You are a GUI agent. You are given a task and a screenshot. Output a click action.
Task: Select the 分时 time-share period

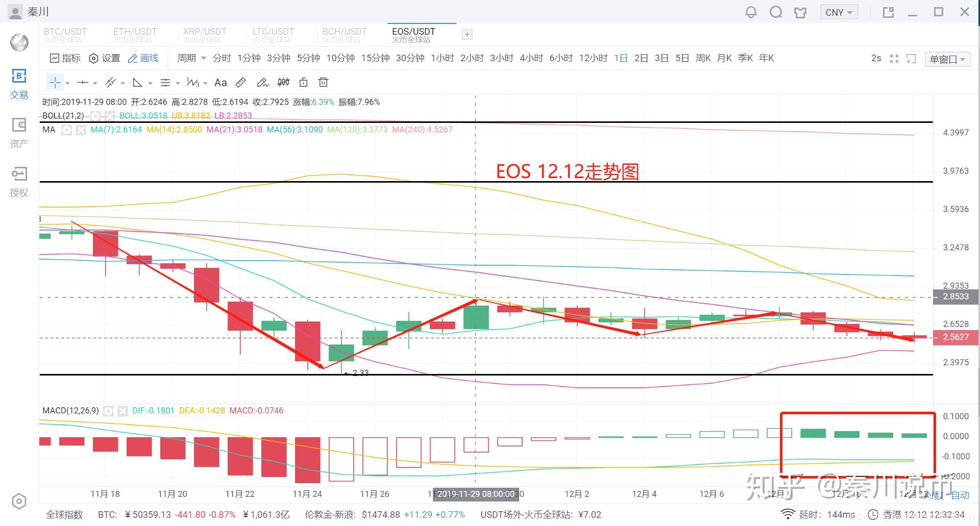[222, 58]
